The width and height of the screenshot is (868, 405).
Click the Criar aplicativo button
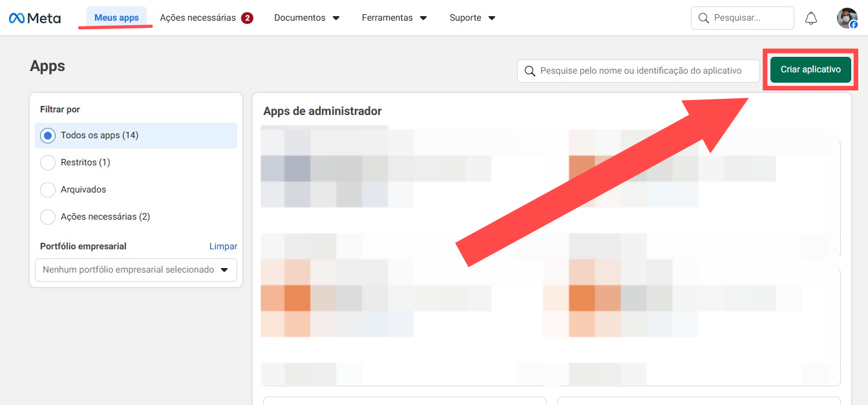point(810,69)
